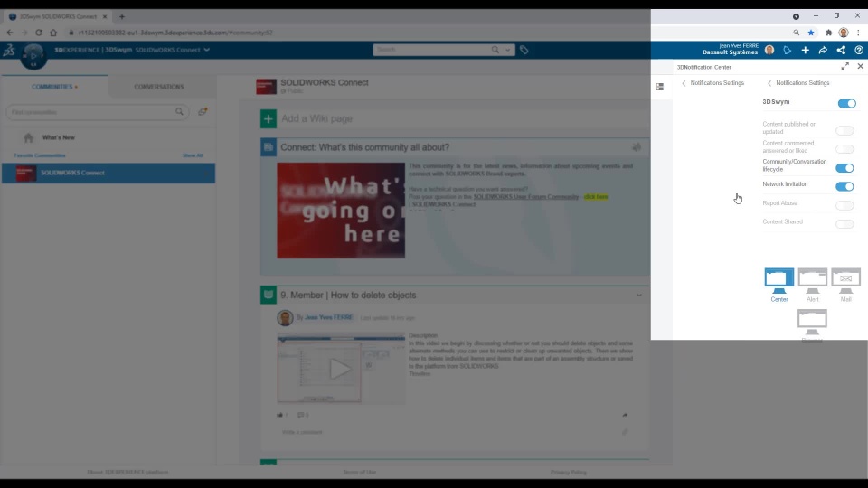The width and height of the screenshot is (868, 488).
Task: Follow the SOLIDWORKS User Forum Community link
Action: coord(526,197)
